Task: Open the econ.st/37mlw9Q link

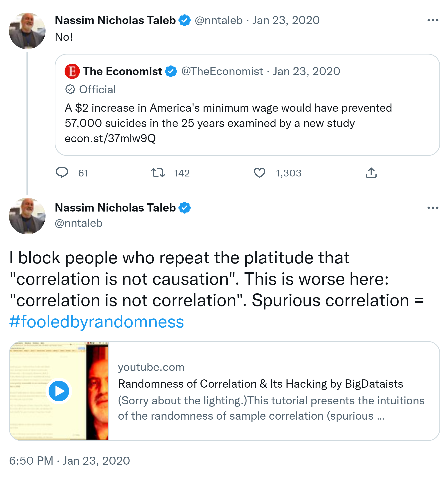Action: [x=110, y=139]
